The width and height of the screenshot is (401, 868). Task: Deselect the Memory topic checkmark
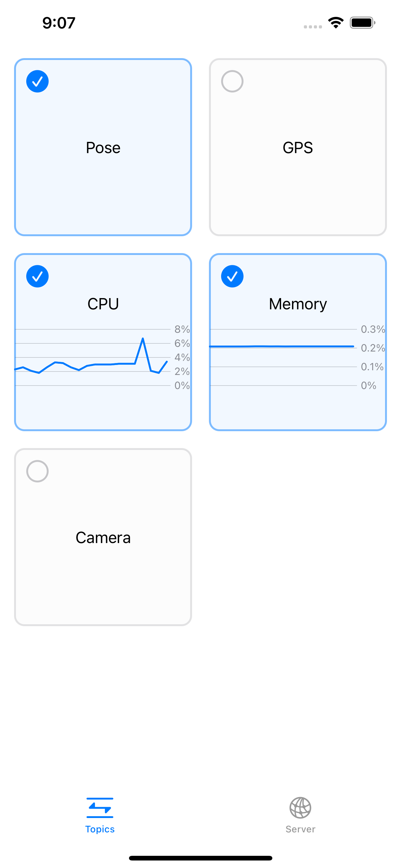point(232,276)
